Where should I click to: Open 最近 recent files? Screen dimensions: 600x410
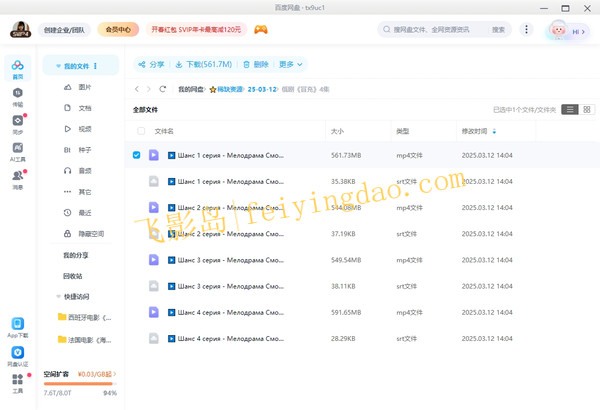click(x=85, y=212)
